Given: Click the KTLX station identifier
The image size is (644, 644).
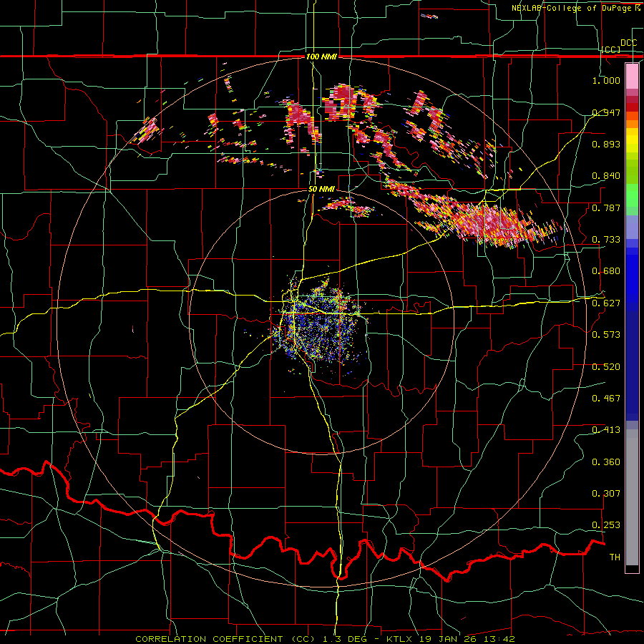Looking at the screenshot, I should point(401,639).
